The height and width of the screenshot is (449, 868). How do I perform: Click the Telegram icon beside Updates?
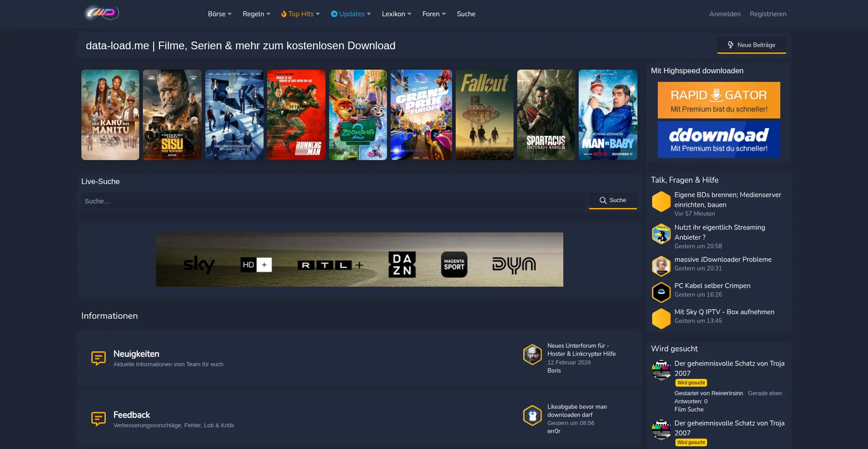click(x=334, y=14)
